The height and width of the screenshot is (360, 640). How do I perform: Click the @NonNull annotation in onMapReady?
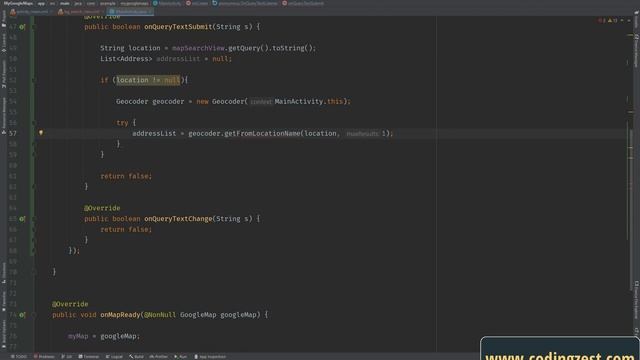point(160,315)
